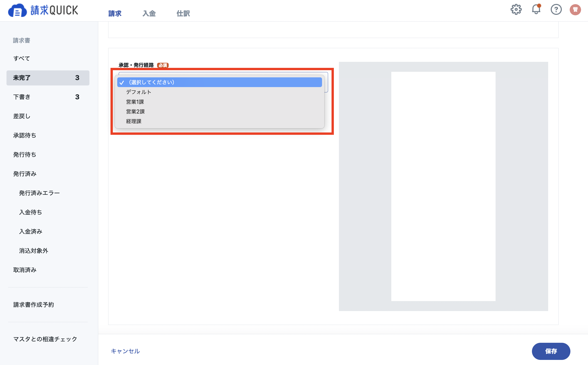
Task: Switch to the 仕訳 tab
Action: pyautogui.click(x=183, y=13)
